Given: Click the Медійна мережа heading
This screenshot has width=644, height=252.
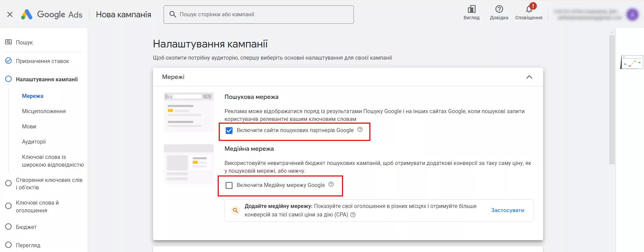Looking at the screenshot, I should pos(249,149).
